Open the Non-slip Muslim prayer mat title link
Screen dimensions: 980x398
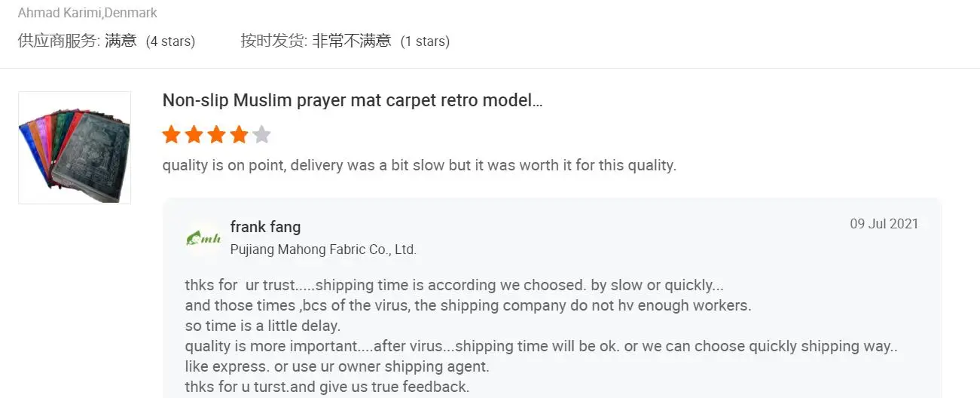pyautogui.click(x=352, y=100)
